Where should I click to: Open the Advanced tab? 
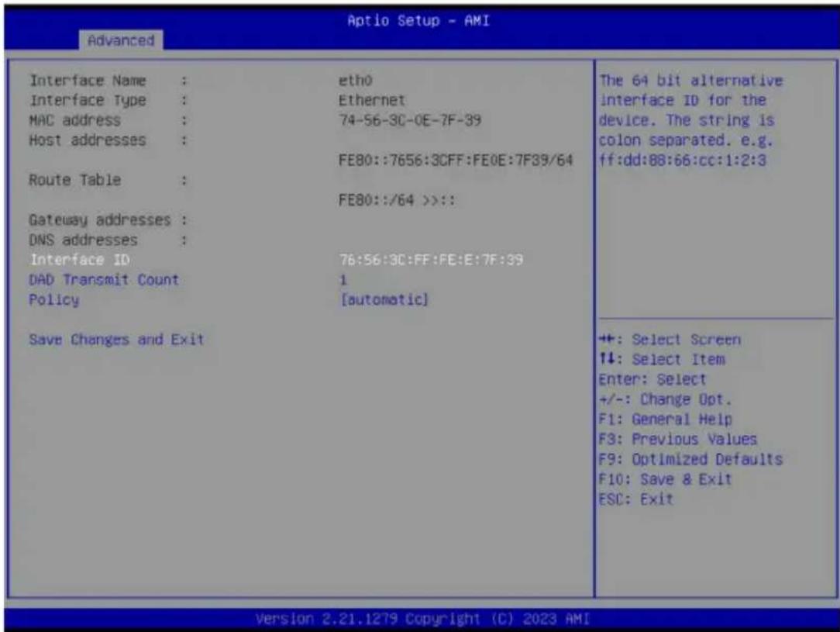coord(121,40)
